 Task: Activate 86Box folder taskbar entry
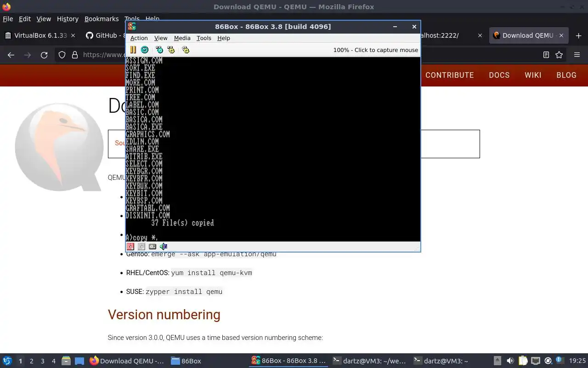(186, 361)
